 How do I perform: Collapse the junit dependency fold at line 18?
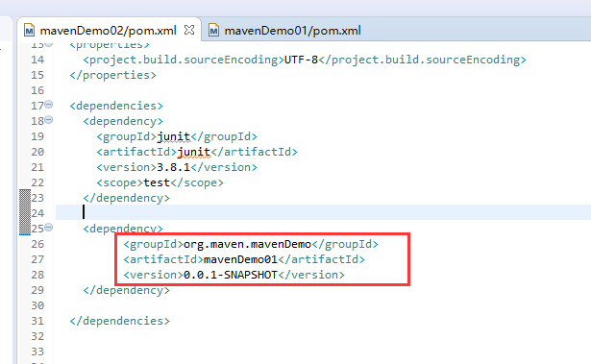pos(49,120)
